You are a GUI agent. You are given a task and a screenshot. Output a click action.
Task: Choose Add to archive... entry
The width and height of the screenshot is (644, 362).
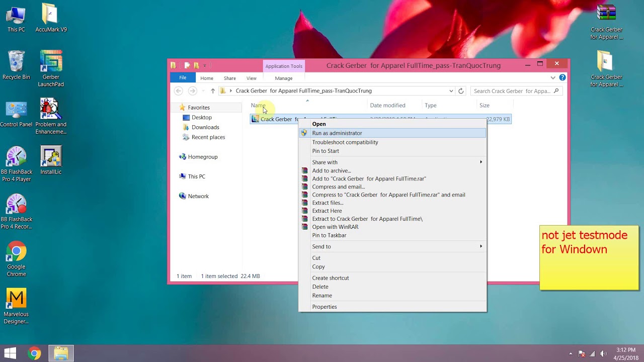pyautogui.click(x=392, y=170)
